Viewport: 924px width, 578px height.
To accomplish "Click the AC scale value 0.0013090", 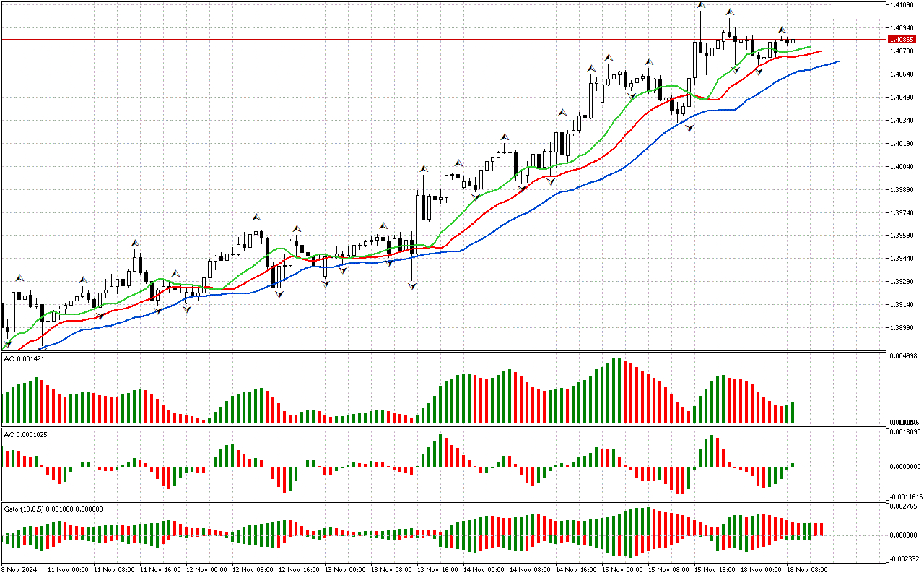I will click(x=905, y=432).
